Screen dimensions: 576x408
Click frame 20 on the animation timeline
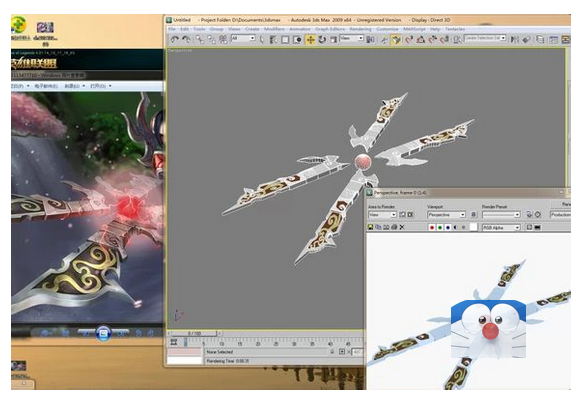[258, 344]
